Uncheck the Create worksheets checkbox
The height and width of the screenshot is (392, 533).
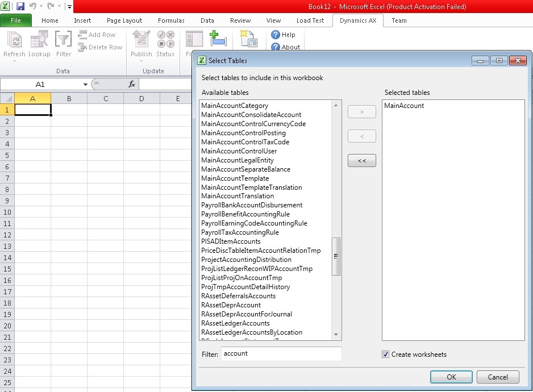(x=385, y=354)
